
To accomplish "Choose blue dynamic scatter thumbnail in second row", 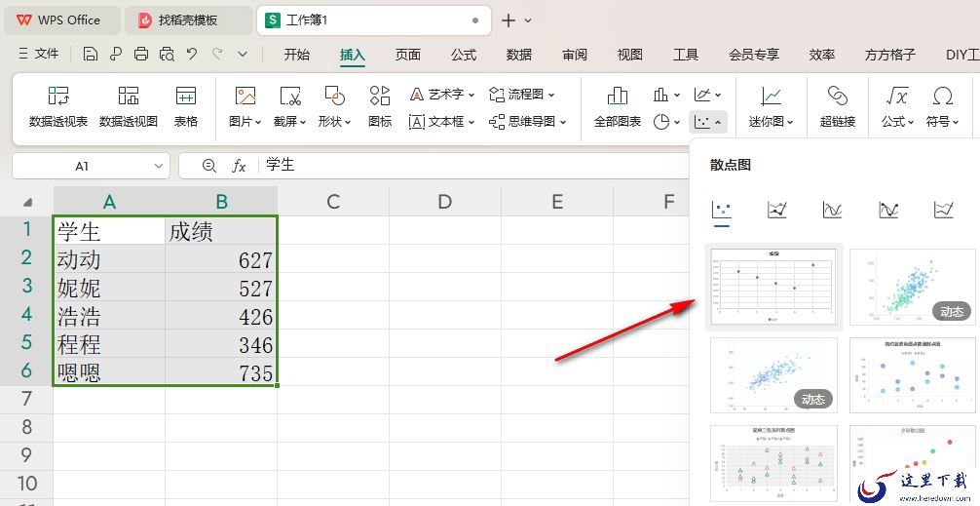I will click(x=773, y=375).
